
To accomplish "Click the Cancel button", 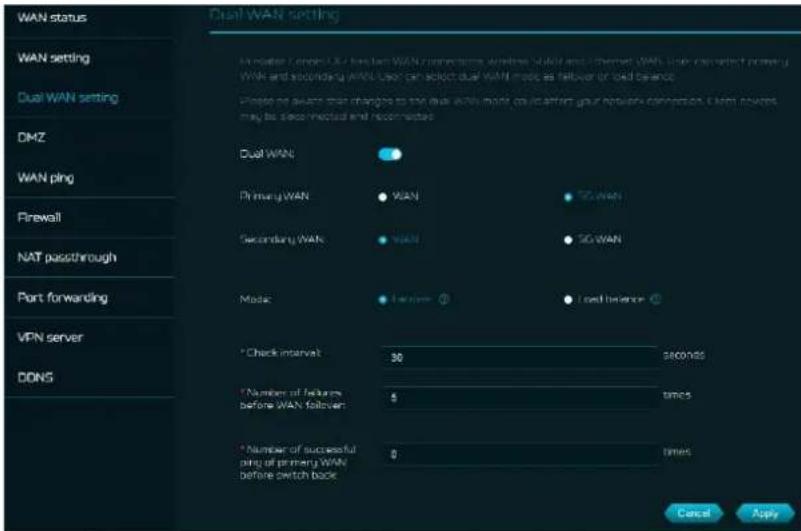I will point(694,513).
